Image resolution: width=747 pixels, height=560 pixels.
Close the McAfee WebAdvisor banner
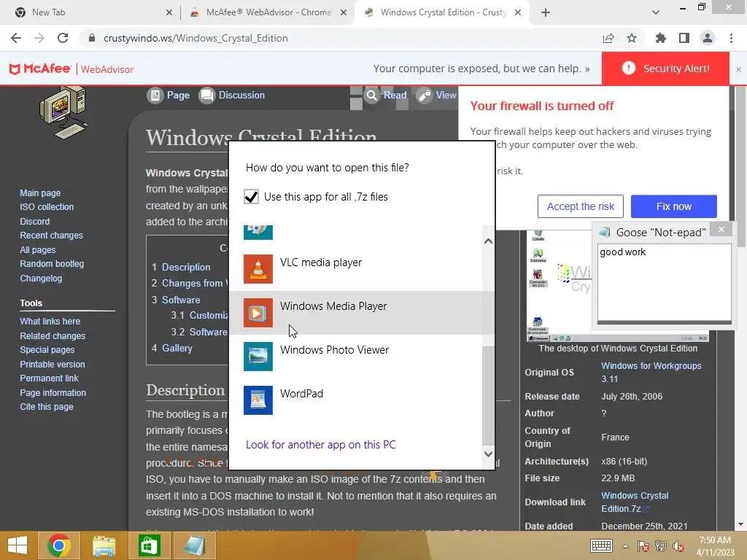click(738, 69)
